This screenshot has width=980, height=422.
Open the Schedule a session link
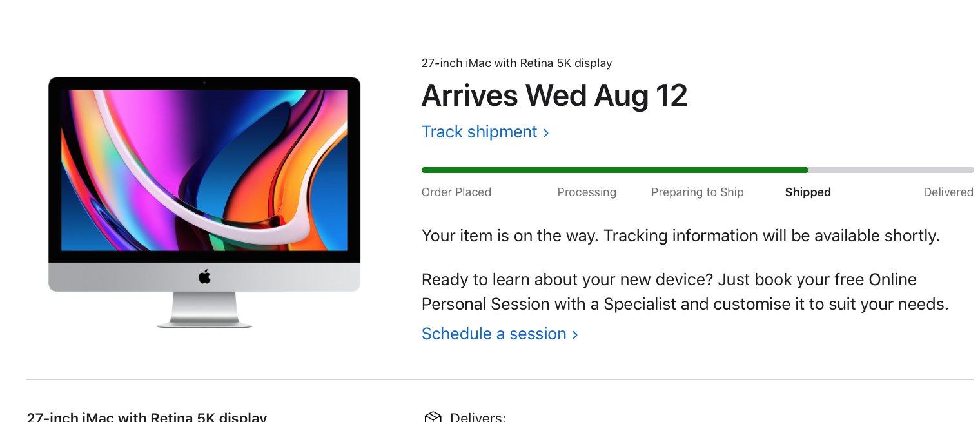500,334
